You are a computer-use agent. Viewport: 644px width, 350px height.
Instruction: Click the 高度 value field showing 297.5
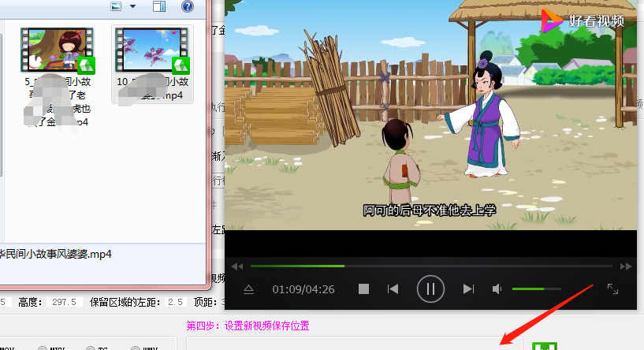click(x=64, y=302)
